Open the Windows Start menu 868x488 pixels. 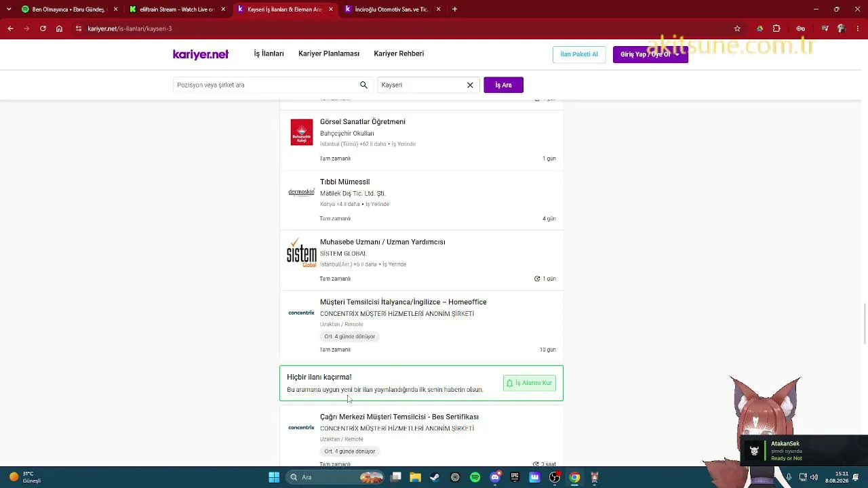(274, 477)
